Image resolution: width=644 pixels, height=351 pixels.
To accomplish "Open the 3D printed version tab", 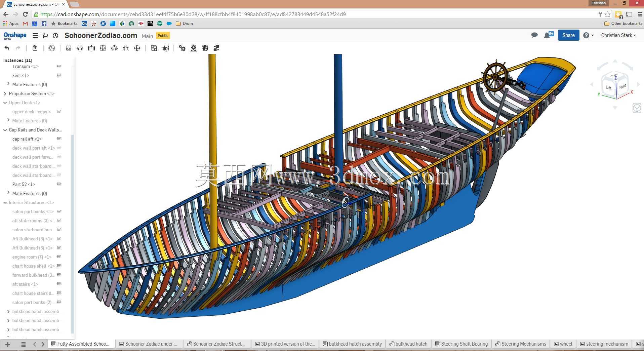I will [x=285, y=344].
